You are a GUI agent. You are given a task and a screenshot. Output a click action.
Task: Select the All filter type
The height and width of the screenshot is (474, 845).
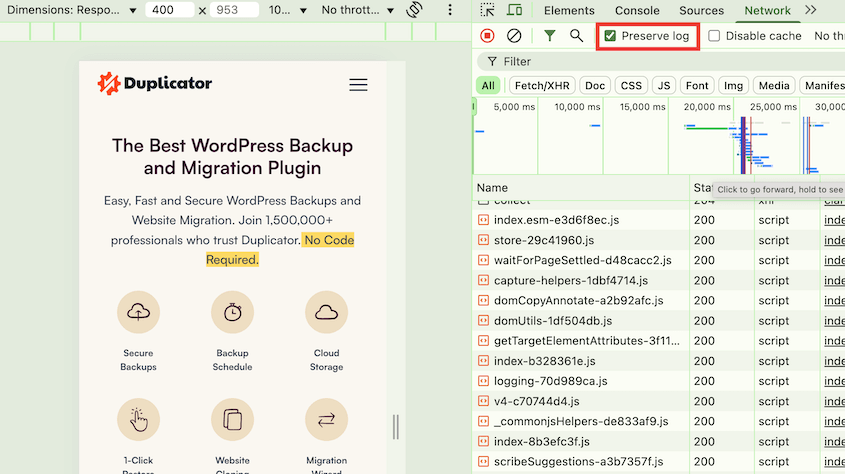coord(488,86)
